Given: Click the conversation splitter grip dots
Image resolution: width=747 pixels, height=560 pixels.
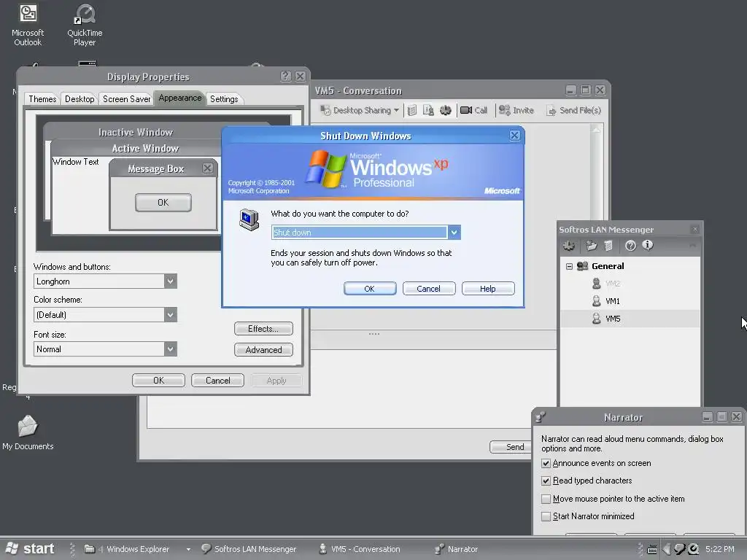Looking at the screenshot, I should (x=374, y=334).
